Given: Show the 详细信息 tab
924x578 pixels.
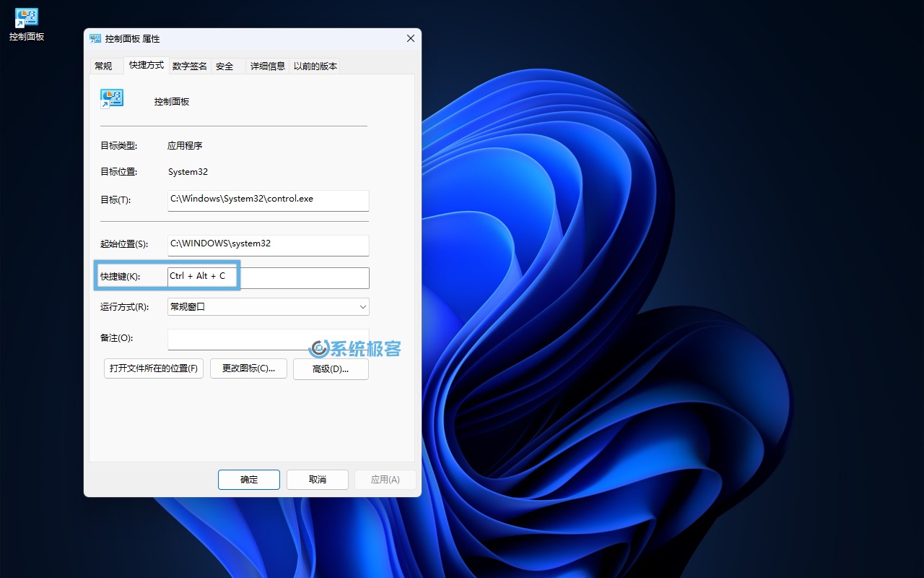Looking at the screenshot, I should (268, 66).
